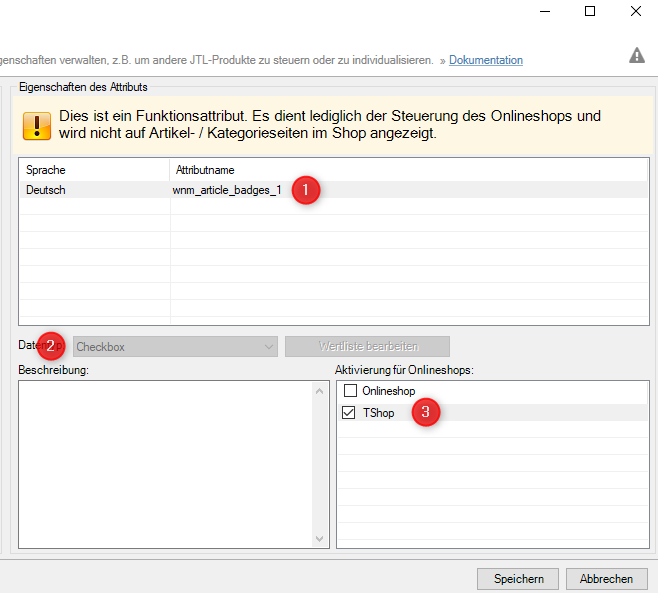Click Beschreibung scrollbar up arrow
The image size is (658, 593).
pos(319,391)
